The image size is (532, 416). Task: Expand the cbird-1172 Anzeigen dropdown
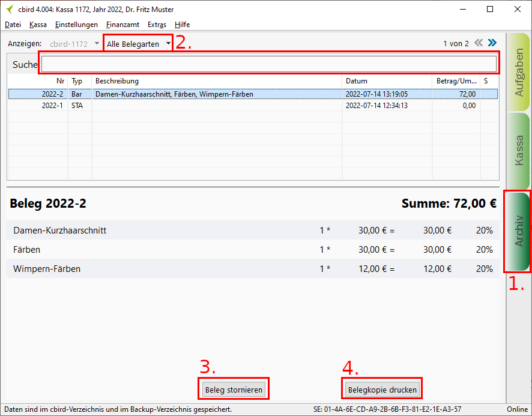pyautogui.click(x=74, y=44)
